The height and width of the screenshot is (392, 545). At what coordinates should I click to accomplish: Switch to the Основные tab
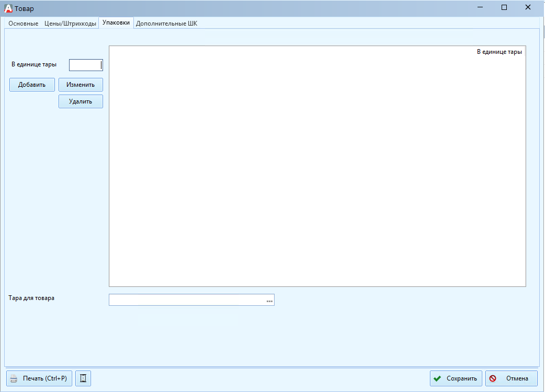tap(23, 24)
